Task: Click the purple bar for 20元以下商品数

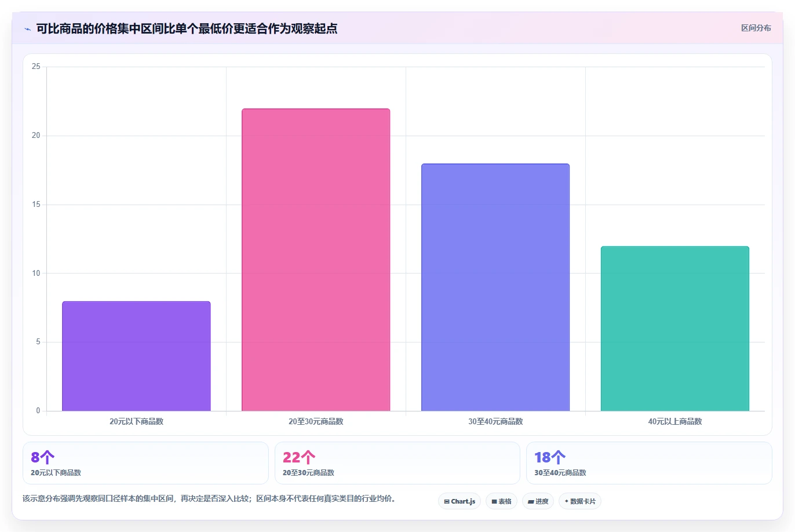Action: point(136,356)
